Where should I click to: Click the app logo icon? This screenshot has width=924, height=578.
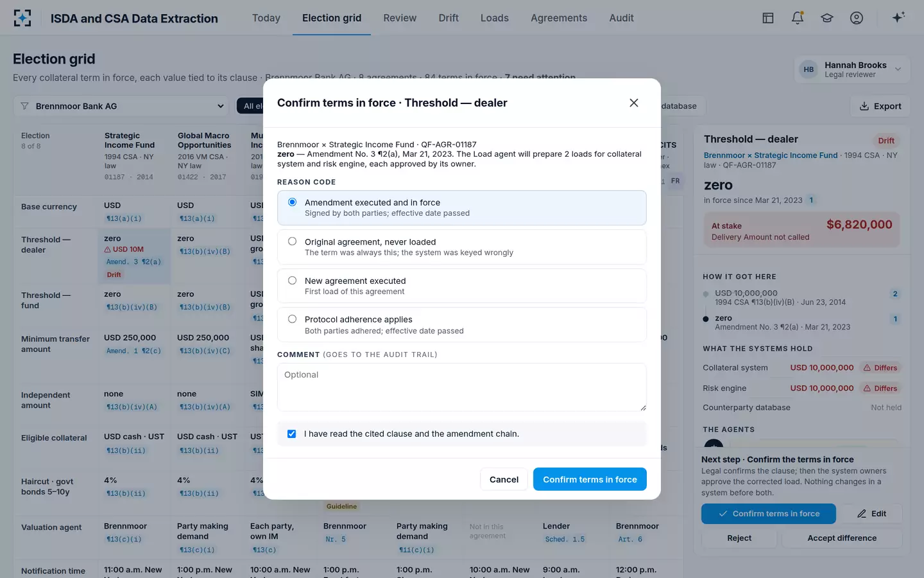pyautogui.click(x=22, y=18)
